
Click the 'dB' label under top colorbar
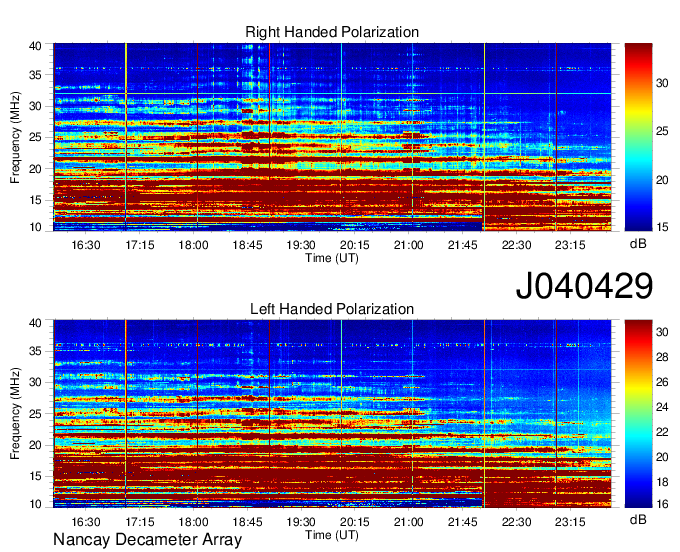[638, 244]
